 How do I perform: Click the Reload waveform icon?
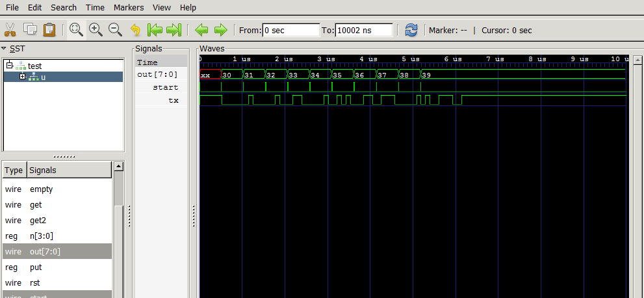pos(411,29)
